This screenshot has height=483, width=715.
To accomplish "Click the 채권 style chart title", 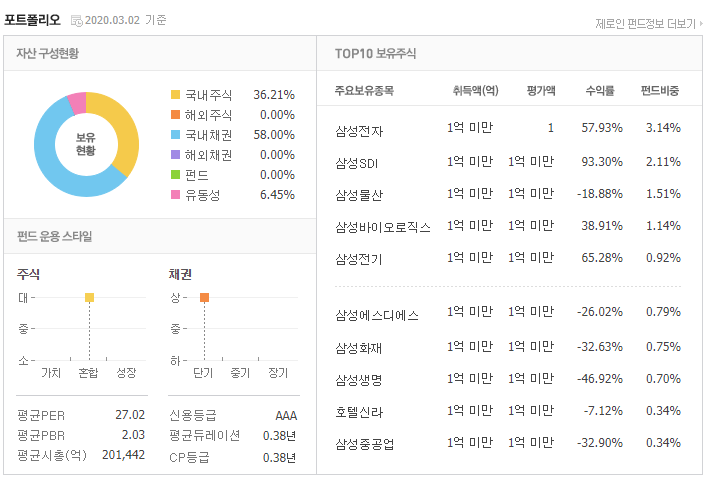I will coord(180,274).
